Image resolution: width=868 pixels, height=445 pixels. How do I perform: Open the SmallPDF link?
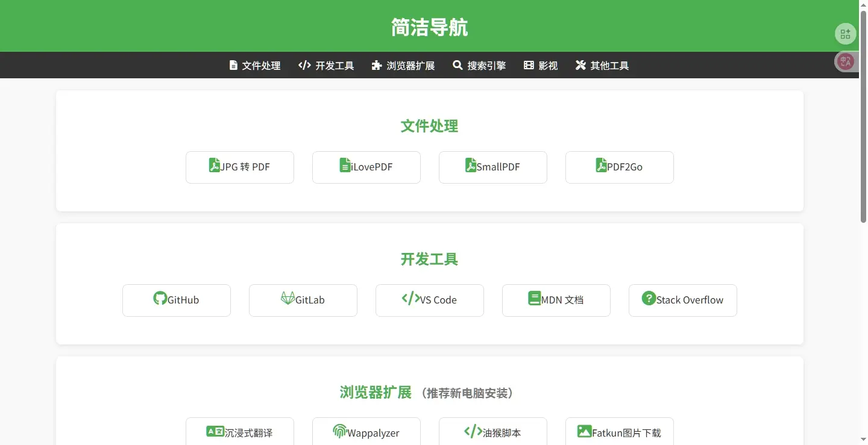pyautogui.click(x=493, y=167)
